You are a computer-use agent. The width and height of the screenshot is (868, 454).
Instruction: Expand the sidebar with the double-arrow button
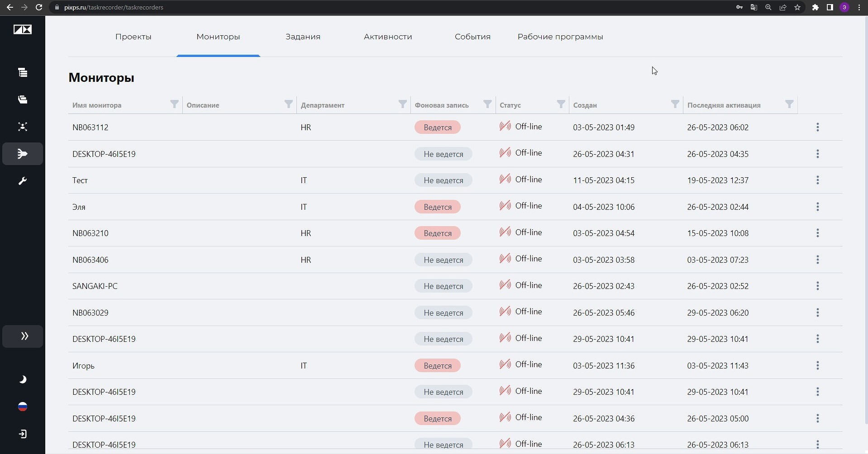[x=23, y=336]
